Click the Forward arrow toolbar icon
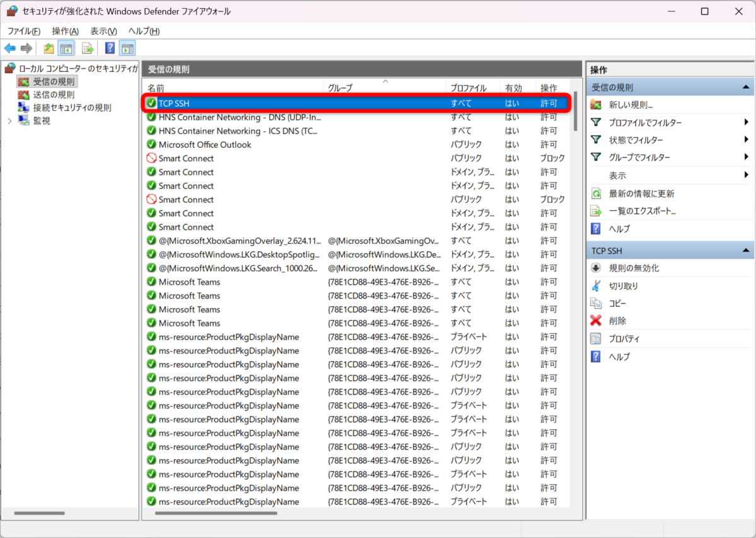The height and width of the screenshot is (538, 756). (26, 48)
